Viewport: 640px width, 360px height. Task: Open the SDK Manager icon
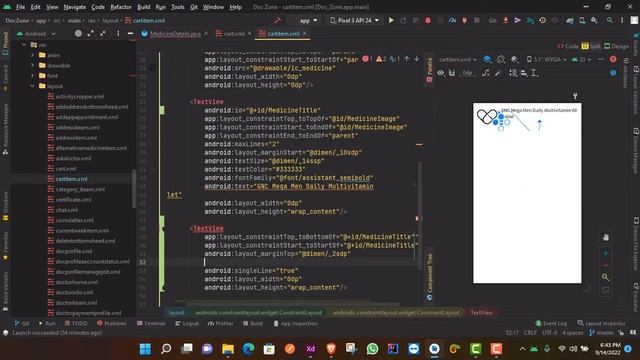pyautogui.click(x=594, y=20)
